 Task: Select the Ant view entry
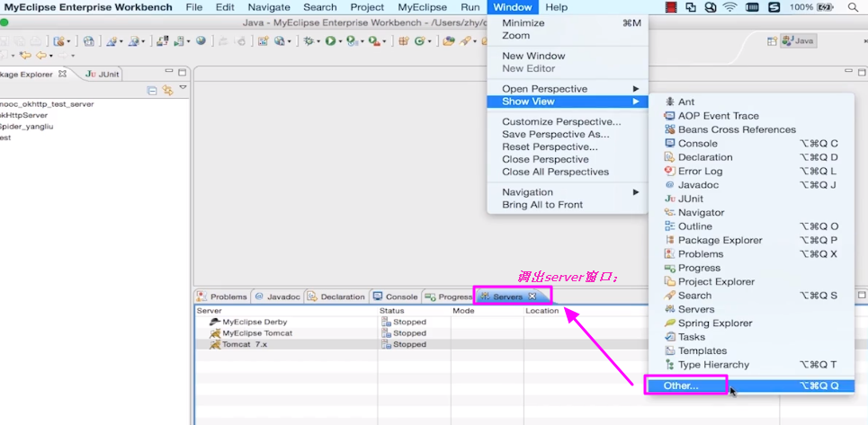pyautogui.click(x=752, y=102)
